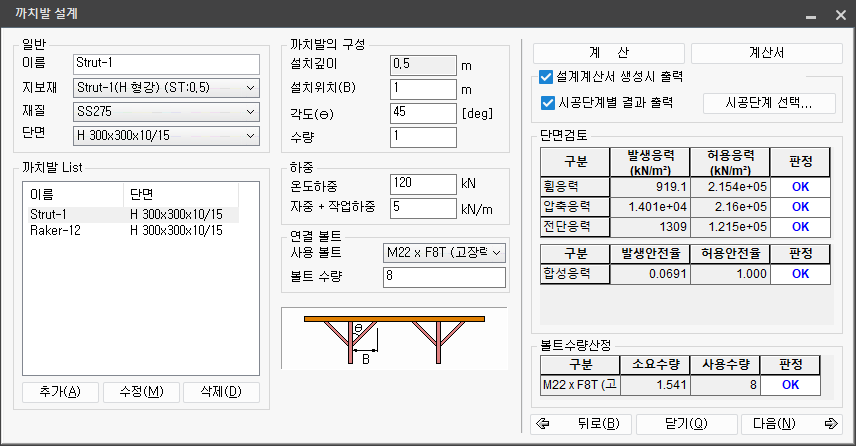856x446 pixels.
Task: Click the 계산 (Calculate) button
Action: [x=608, y=53]
